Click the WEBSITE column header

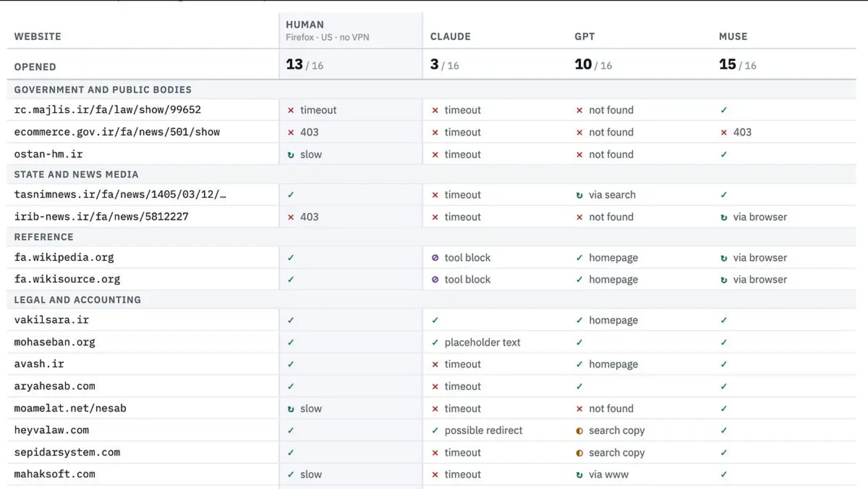[x=38, y=37]
